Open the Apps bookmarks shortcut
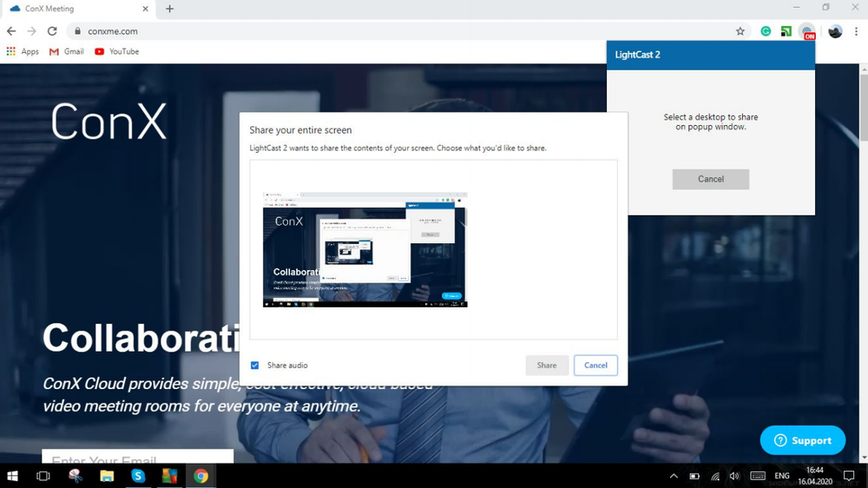The height and width of the screenshot is (488, 868). [23, 51]
